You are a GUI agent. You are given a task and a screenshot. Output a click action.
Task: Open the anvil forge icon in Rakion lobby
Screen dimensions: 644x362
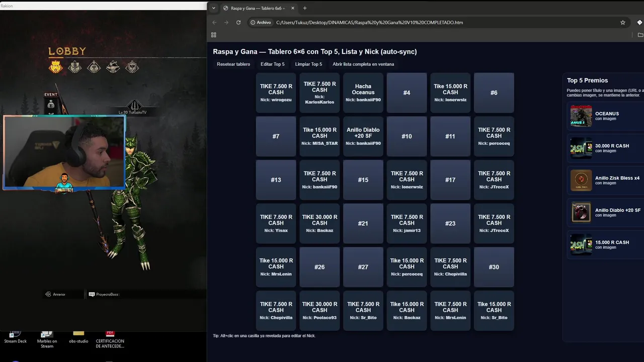[113, 66]
